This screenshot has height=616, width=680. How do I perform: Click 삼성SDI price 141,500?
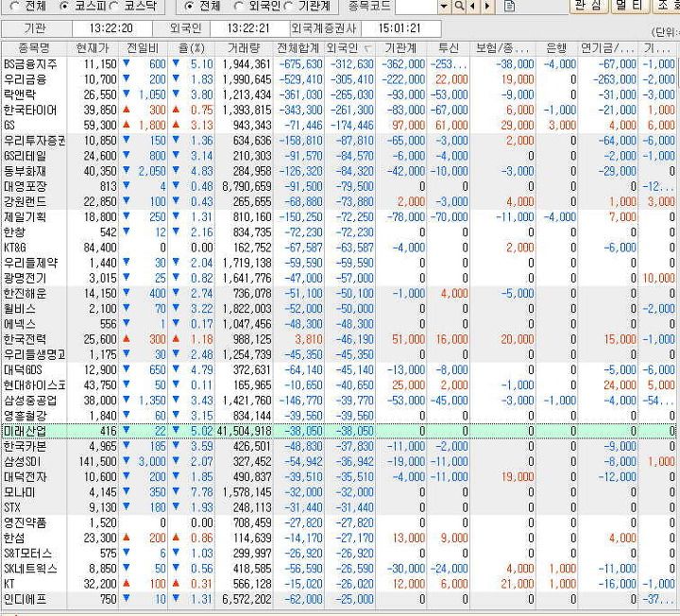(97, 462)
